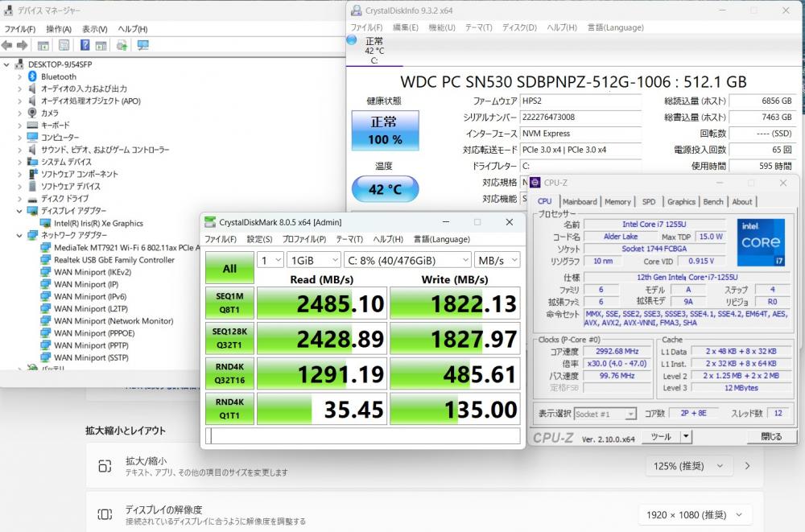Switch to the Mainboard tab in CPU-Z
805x532 pixels.
click(x=580, y=202)
